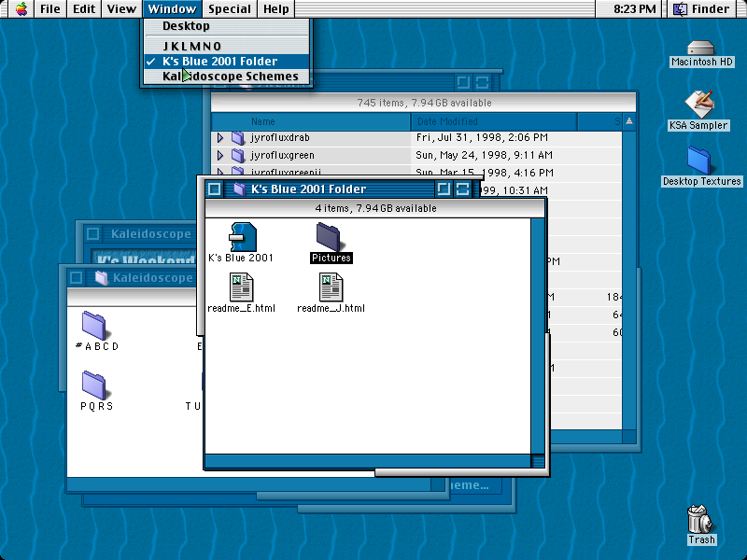747x560 pixels.
Task: Click 'Sun, May 24, 1998, 9:11 AM' date cell
Action: click(x=484, y=155)
